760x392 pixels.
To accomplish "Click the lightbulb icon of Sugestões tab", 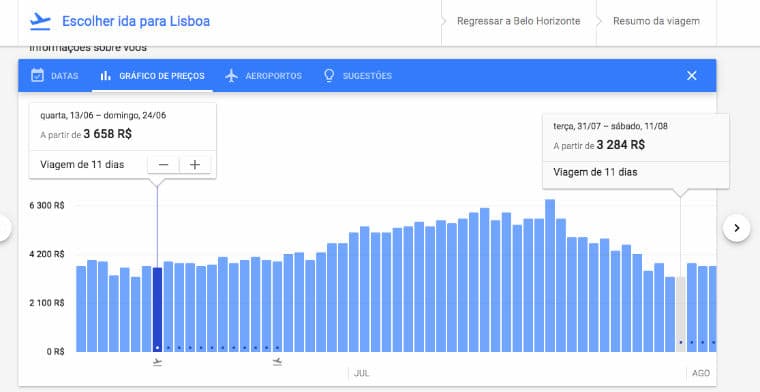I will pos(329,76).
